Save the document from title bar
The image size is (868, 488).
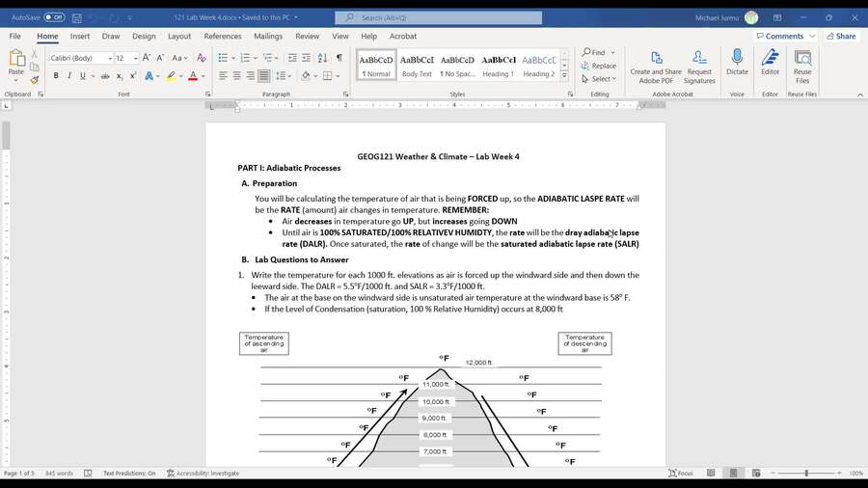click(77, 17)
